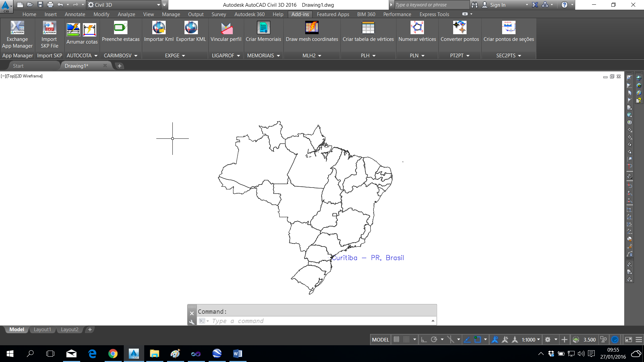Click the Clean Screen icon in status bar

628,340
